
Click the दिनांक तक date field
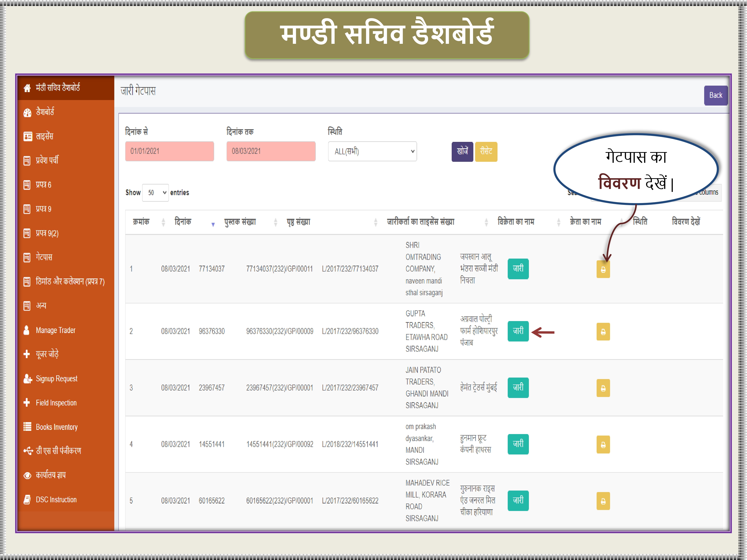[x=271, y=152]
